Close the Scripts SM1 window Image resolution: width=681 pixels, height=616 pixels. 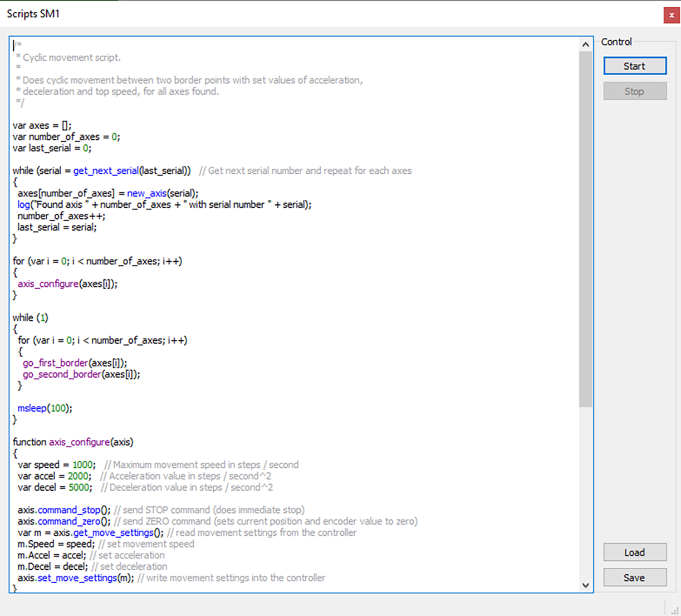[670, 15]
